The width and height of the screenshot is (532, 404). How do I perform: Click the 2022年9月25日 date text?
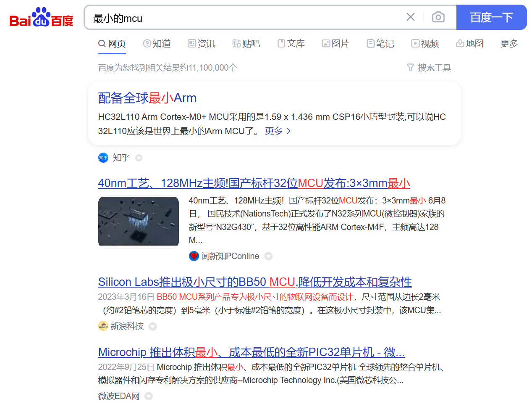tap(126, 367)
